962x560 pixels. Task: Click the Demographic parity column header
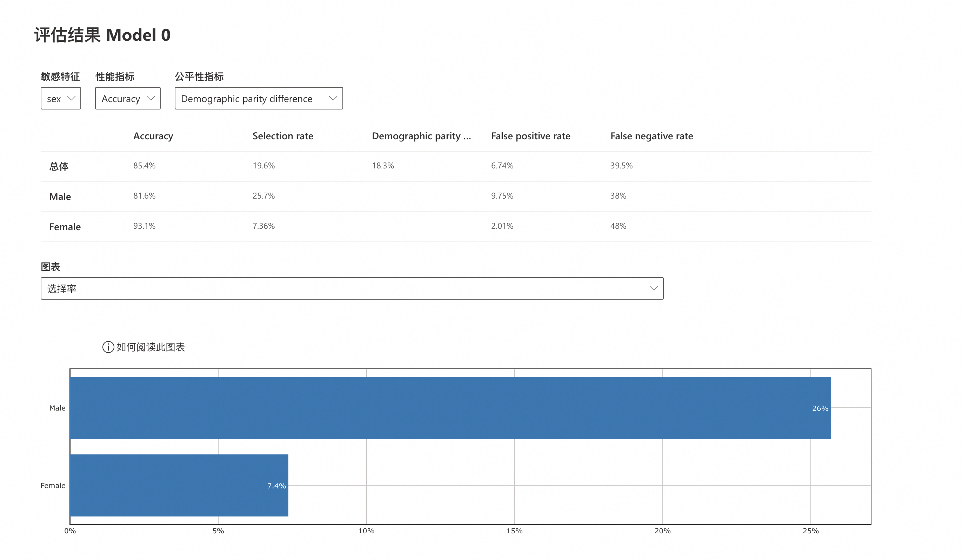(x=421, y=136)
